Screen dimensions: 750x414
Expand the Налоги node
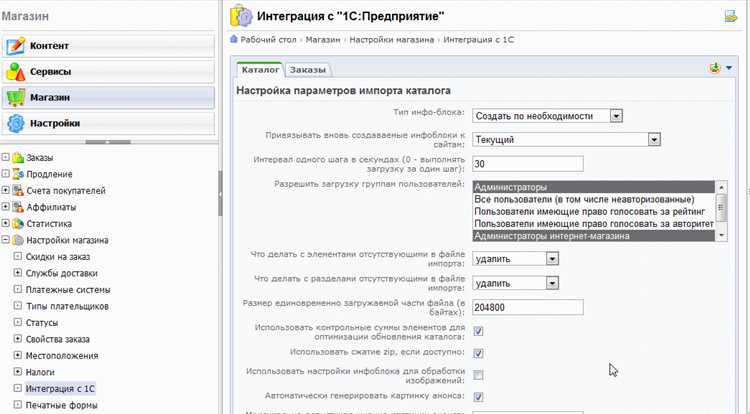click(x=18, y=371)
